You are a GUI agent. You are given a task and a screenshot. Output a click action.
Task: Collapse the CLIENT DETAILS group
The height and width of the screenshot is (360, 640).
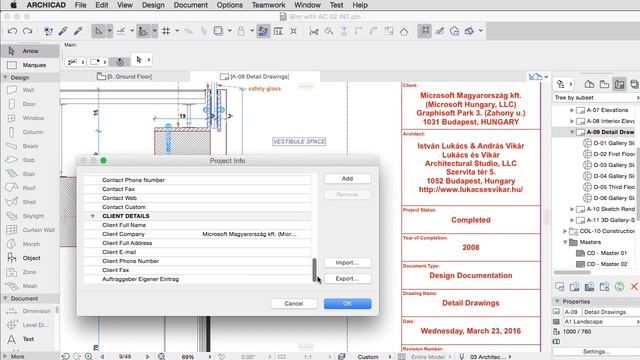93,216
